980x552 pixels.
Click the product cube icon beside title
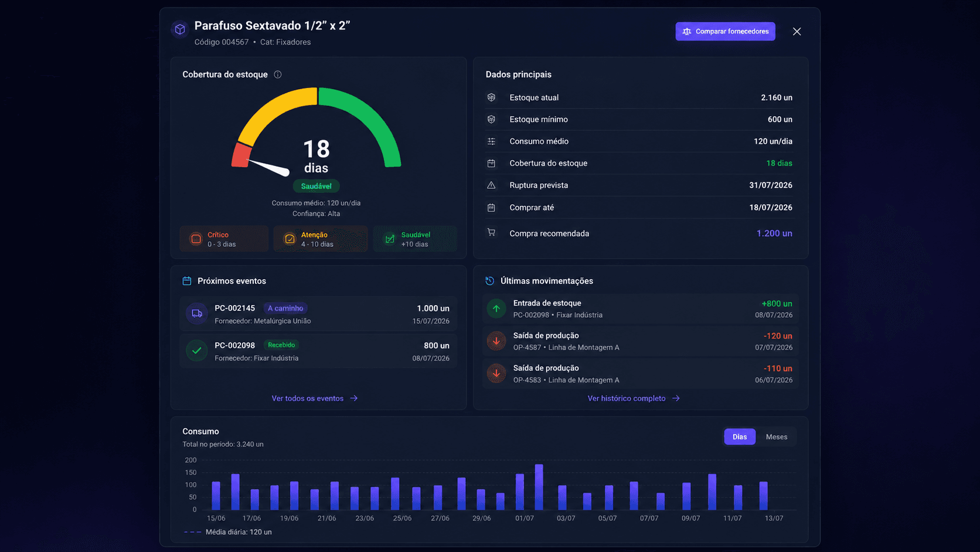click(x=180, y=29)
